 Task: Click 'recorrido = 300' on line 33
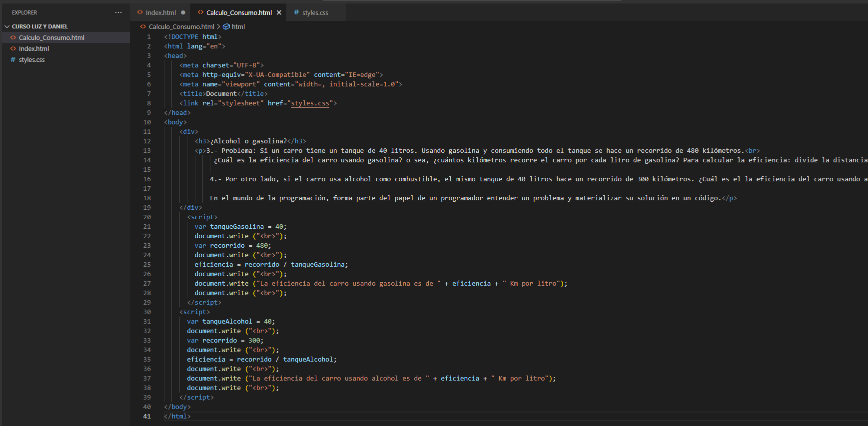pos(231,341)
